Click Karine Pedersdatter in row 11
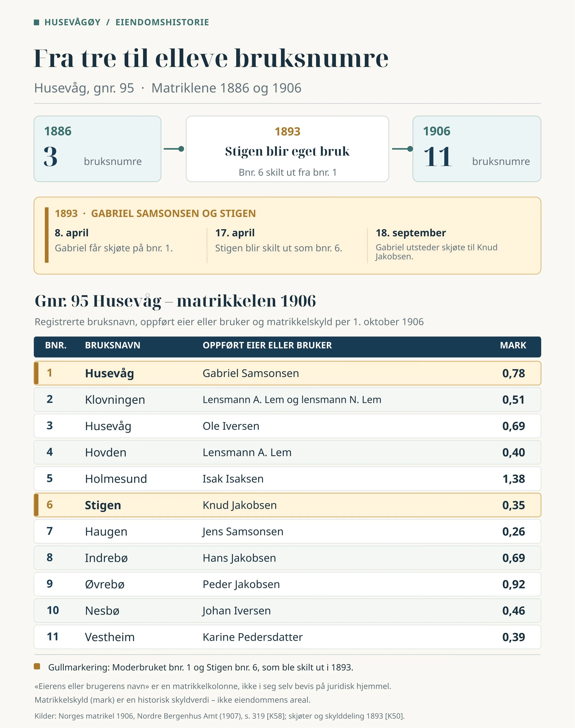The width and height of the screenshot is (575, 728). [253, 637]
